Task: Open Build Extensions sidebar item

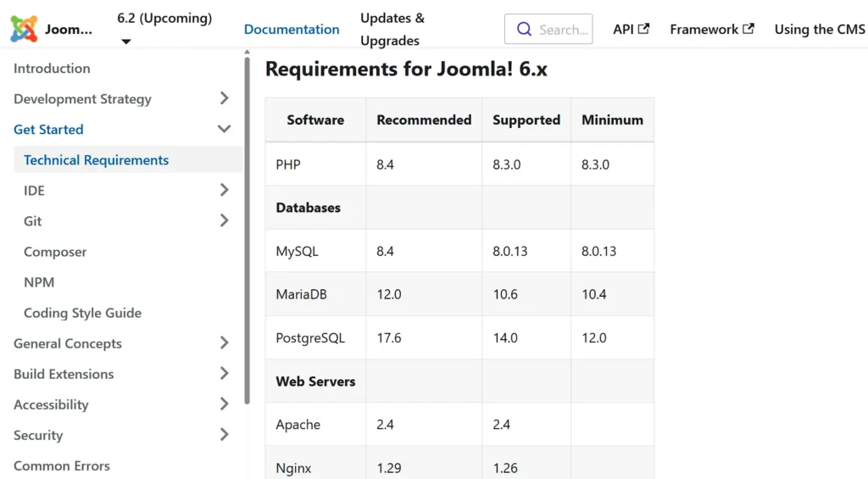Action: pos(64,374)
